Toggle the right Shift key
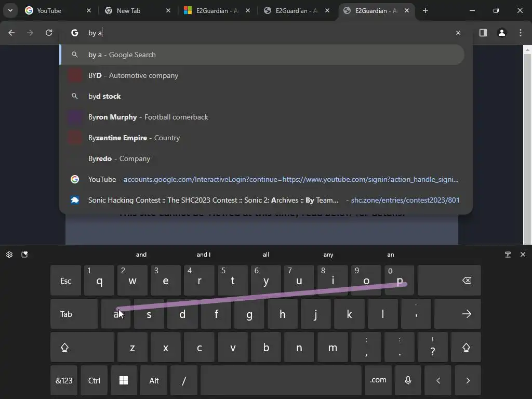532x399 pixels. tap(466, 347)
